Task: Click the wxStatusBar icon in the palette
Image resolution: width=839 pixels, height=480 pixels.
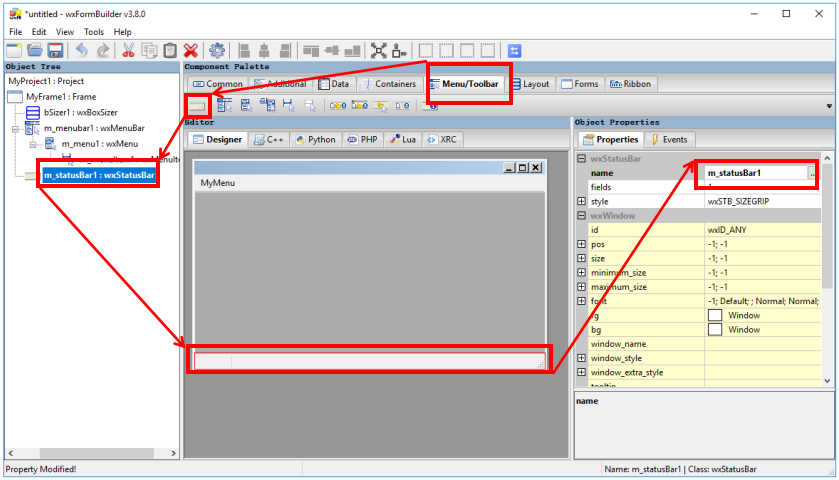Action: pos(197,104)
